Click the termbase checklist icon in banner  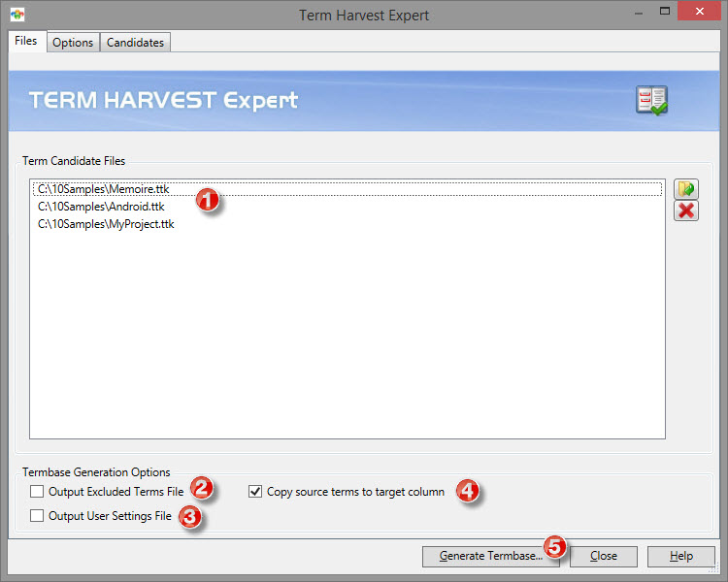coord(651,100)
